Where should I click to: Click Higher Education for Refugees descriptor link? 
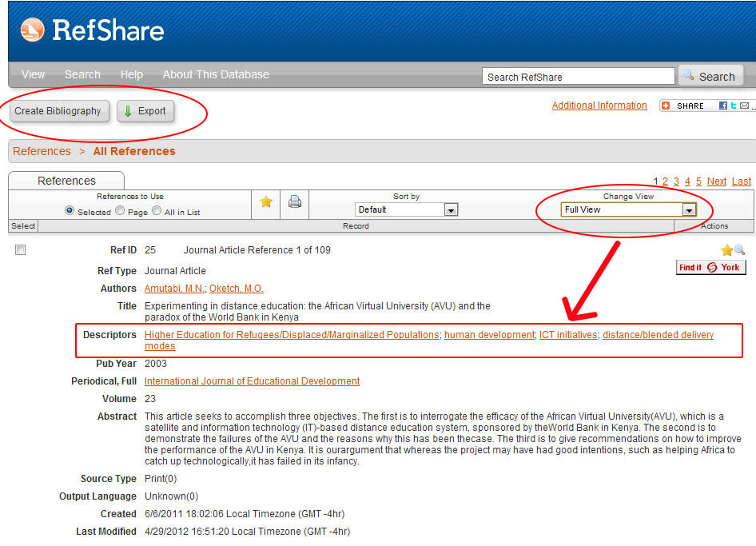pos(292,335)
